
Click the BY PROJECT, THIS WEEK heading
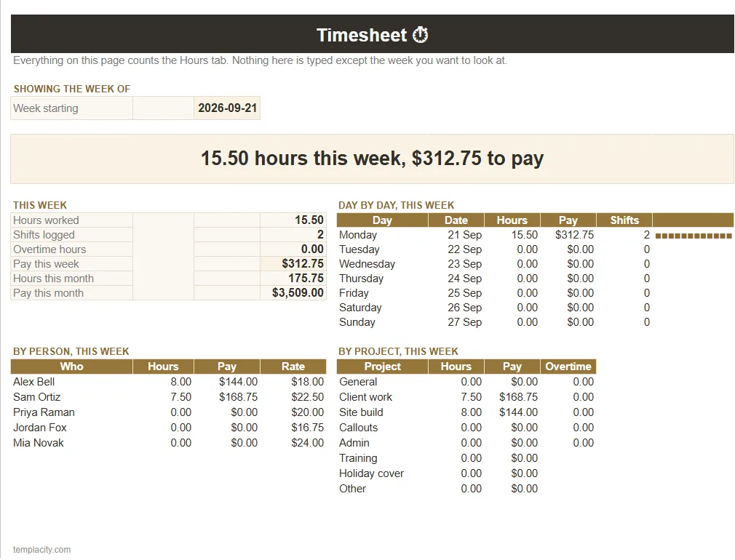click(399, 351)
